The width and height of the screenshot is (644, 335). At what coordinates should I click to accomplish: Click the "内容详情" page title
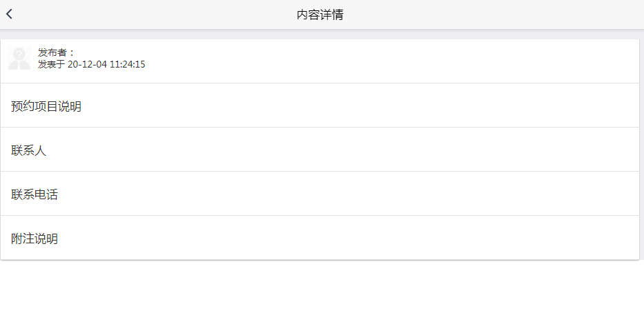[320, 14]
